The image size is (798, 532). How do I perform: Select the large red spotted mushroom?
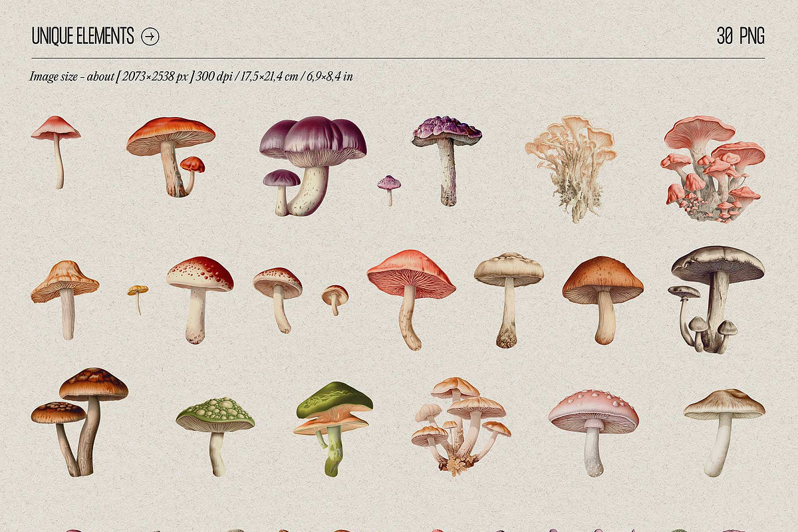tap(199, 300)
